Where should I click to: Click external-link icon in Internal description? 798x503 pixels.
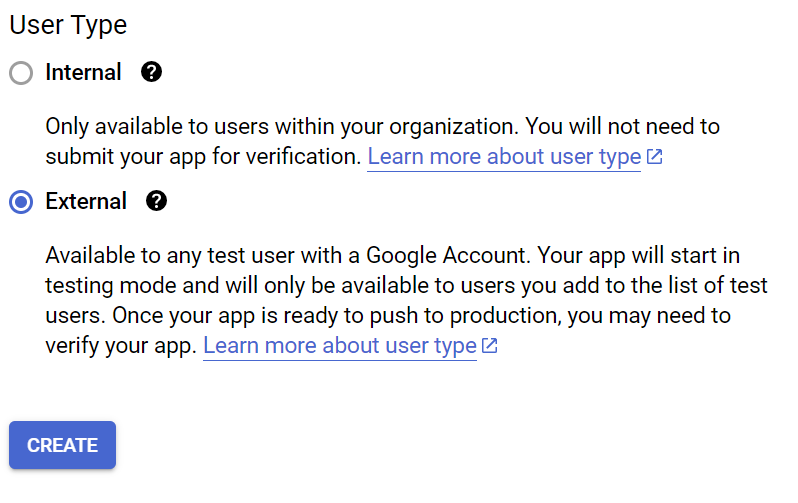point(655,157)
